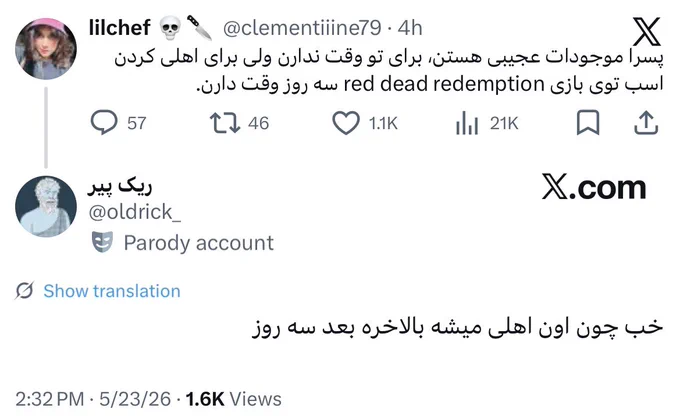Viewport: 680px width, 419px height.
Task: Click Show translation link
Action: (112, 291)
